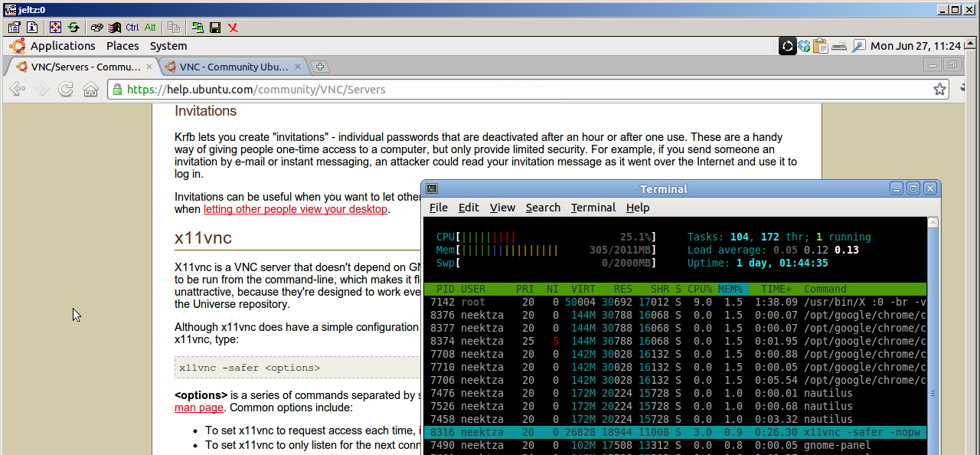Sort htop by the CPU% column

[699, 289]
